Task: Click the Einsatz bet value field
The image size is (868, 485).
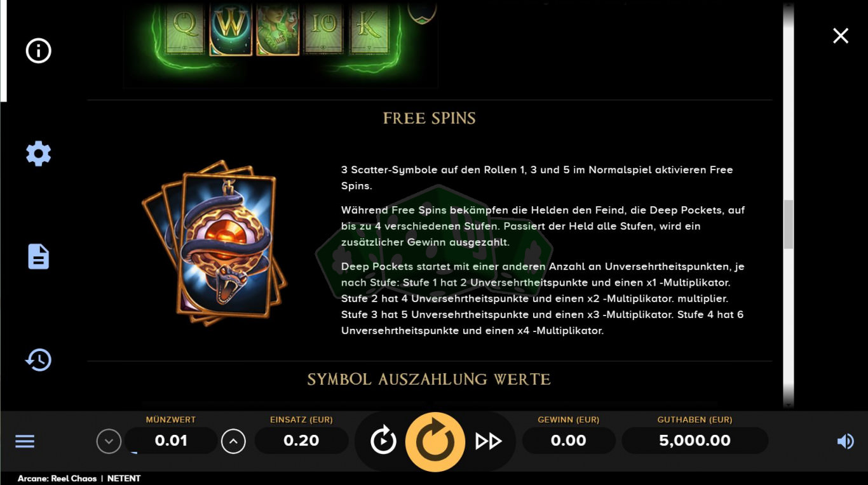Action: coord(301,441)
